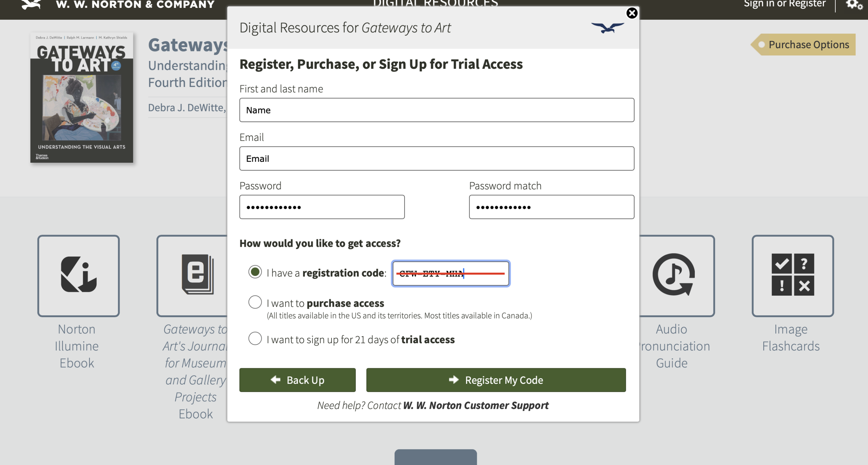Screen dimensions: 868x465
Task: Select the 21-day trial access radio button
Action: 255,339
